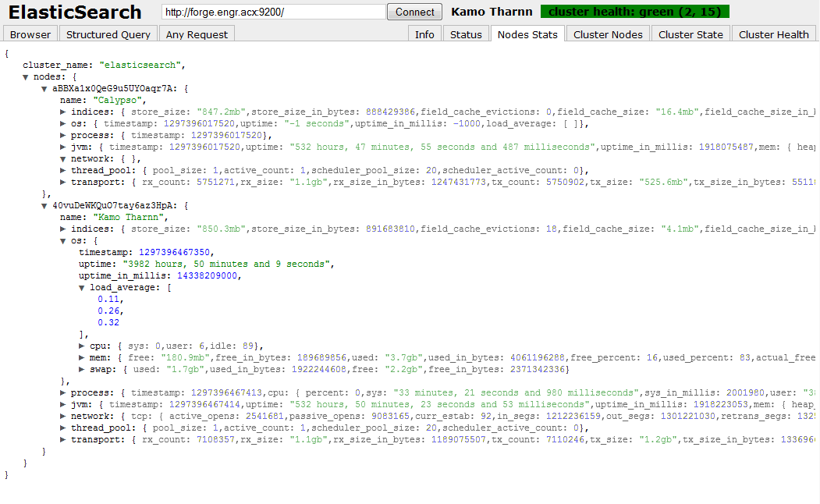Viewport: 820px width, 504px height.
Task: Switch to the Any Request tab
Action: point(196,34)
